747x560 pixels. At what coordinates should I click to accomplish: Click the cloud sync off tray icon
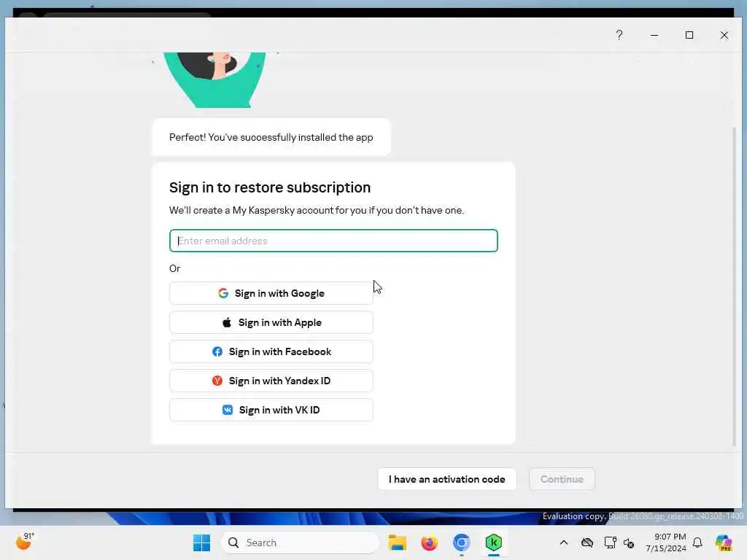587,542
